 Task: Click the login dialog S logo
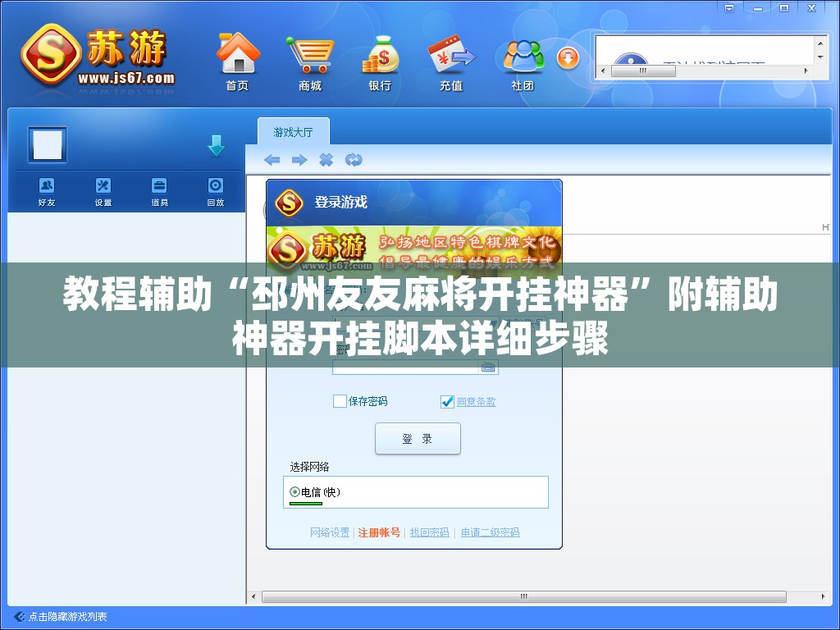290,203
